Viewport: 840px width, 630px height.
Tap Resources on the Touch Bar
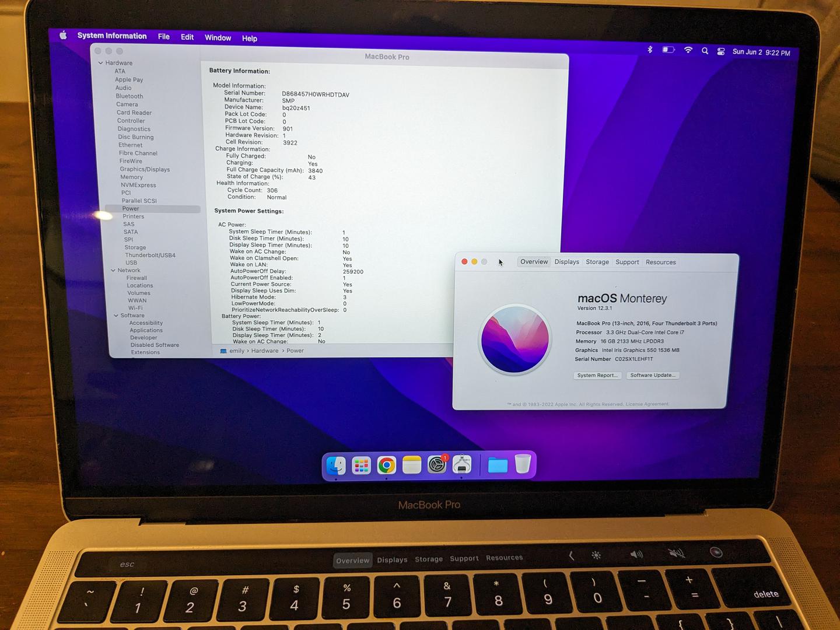tap(505, 557)
